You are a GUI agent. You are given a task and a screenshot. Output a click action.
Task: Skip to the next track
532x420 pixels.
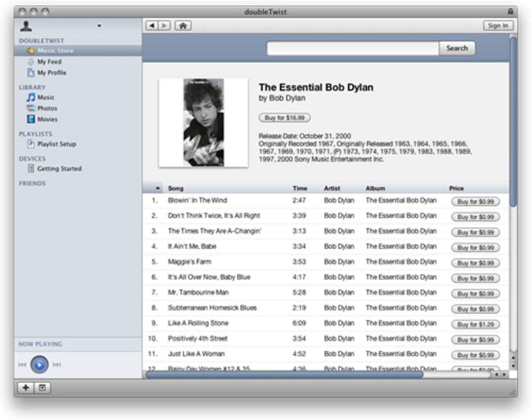57,365
